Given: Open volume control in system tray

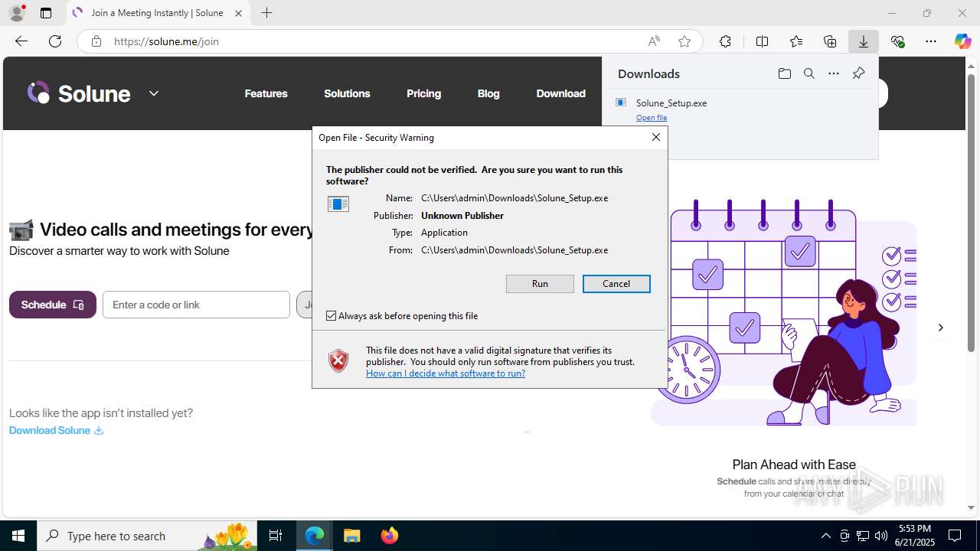Looking at the screenshot, I should tap(881, 536).
